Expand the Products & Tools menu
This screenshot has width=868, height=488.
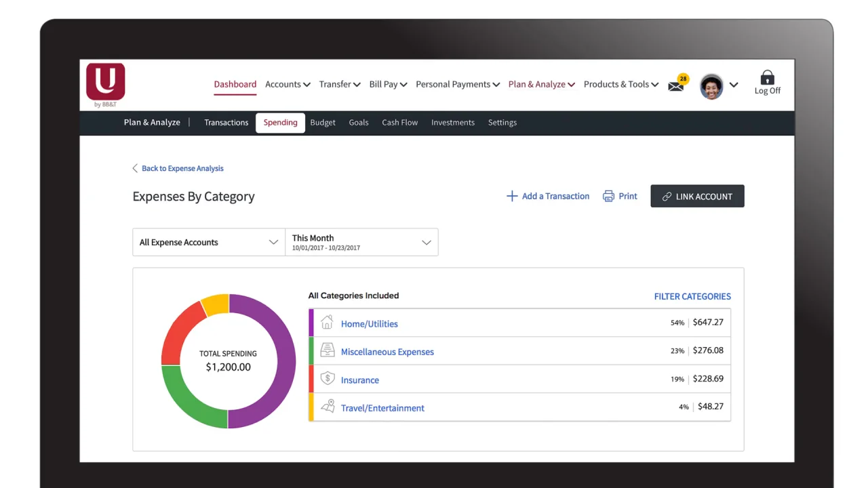coord(621,84)
